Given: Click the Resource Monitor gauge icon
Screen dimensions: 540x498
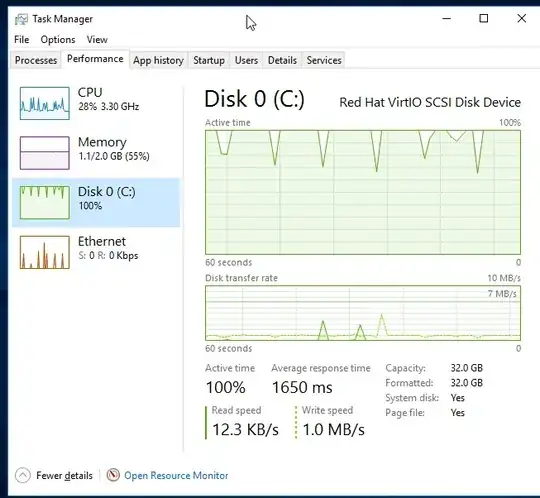Looking at the screenshot, I should click(x=113, y=475).
